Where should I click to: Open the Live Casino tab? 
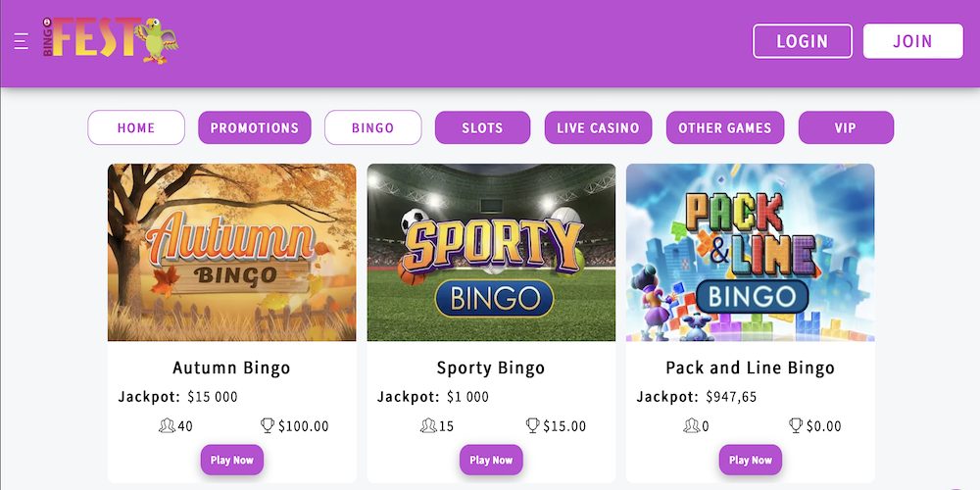(598, 127)
